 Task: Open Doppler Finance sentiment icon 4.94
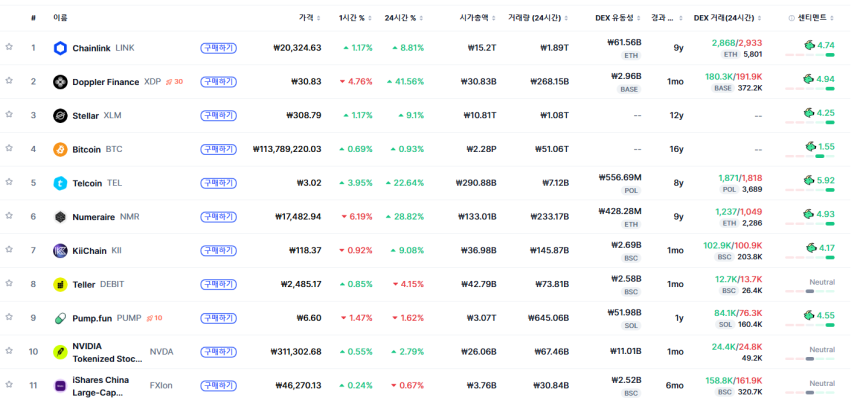[x=809, y=79]
